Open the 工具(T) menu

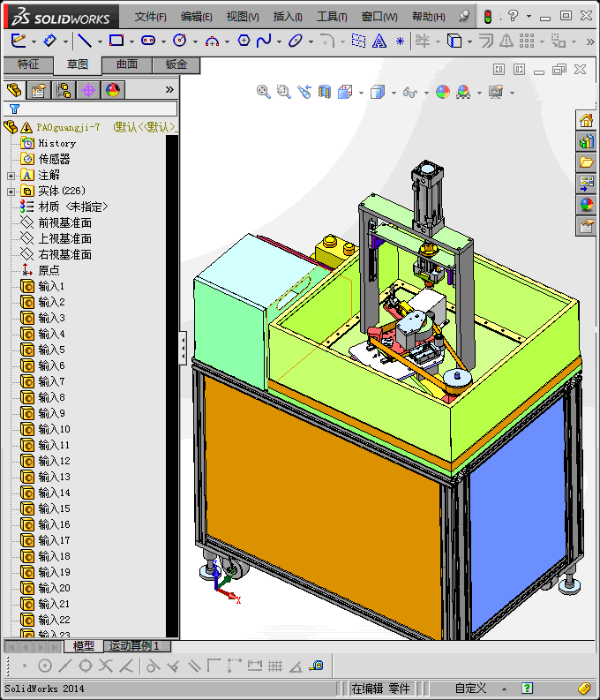[x=332, y=17]
